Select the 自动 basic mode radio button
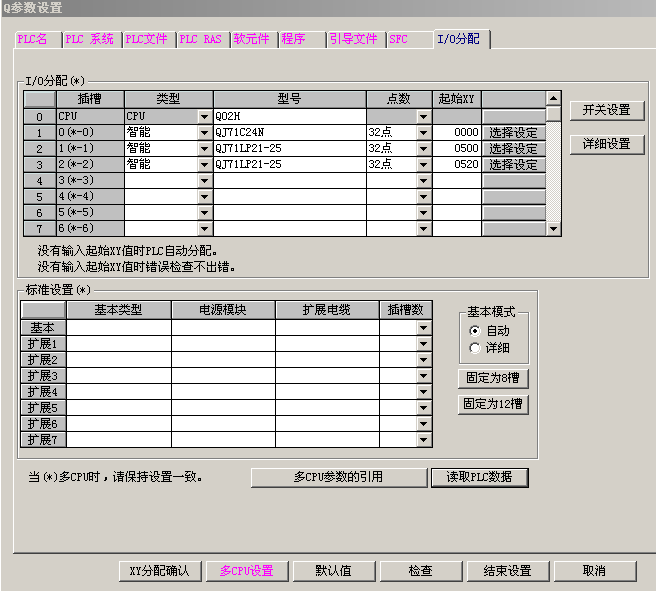This screenshot has width=656, height=591. click(x=474, y=331)
